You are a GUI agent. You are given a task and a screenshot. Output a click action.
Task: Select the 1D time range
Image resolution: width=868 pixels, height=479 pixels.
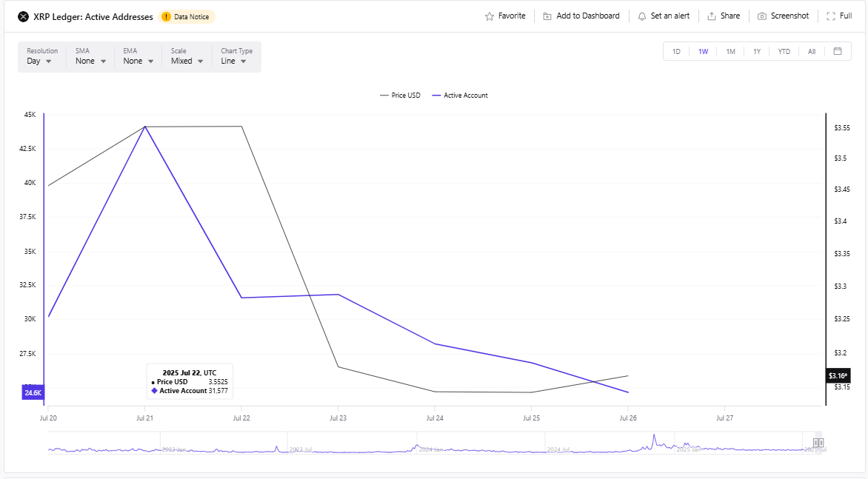(676, 52)
